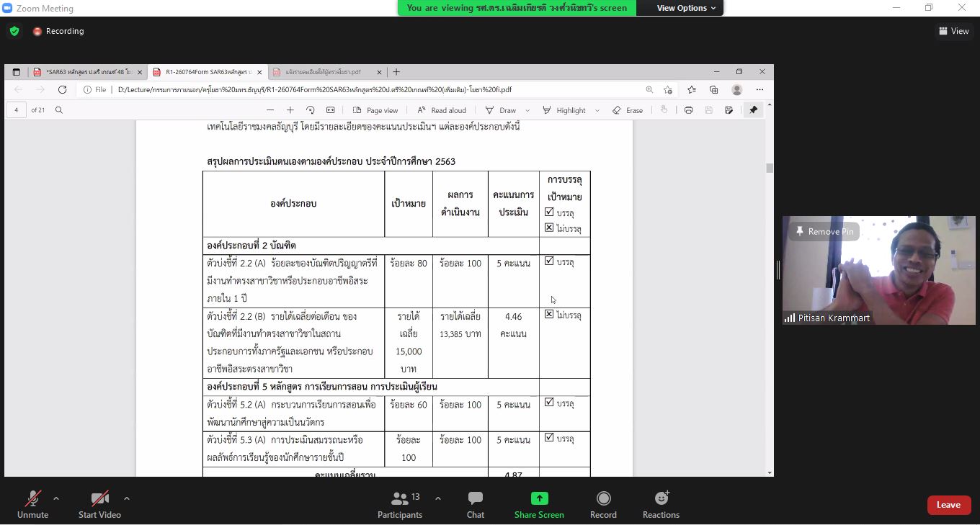
Task: Select the Highlight tool
Action: 564,110
